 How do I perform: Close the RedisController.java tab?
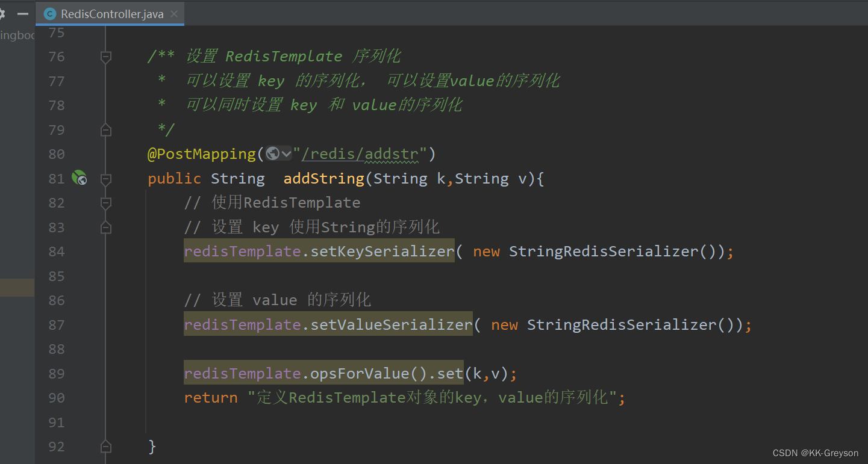[x=174, y=14]
